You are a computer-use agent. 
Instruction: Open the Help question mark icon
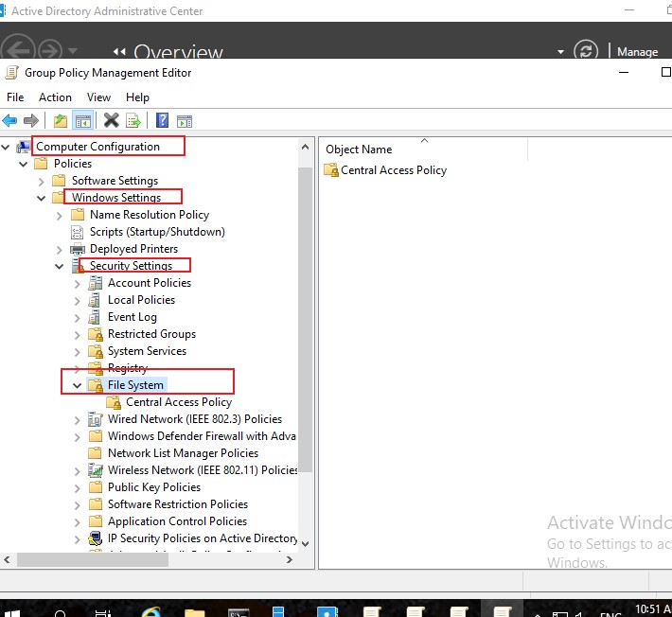coord(163,120)
